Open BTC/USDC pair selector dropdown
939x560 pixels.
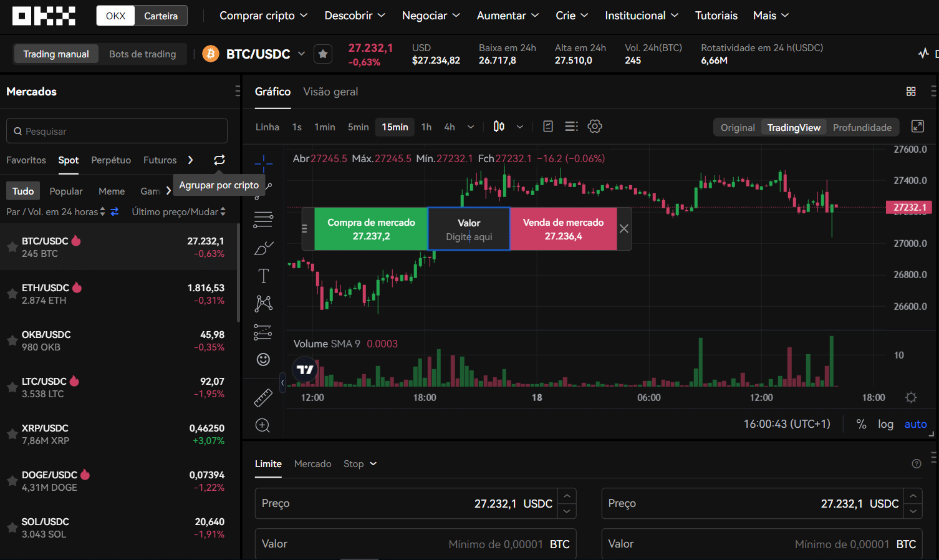click(302, 54)
